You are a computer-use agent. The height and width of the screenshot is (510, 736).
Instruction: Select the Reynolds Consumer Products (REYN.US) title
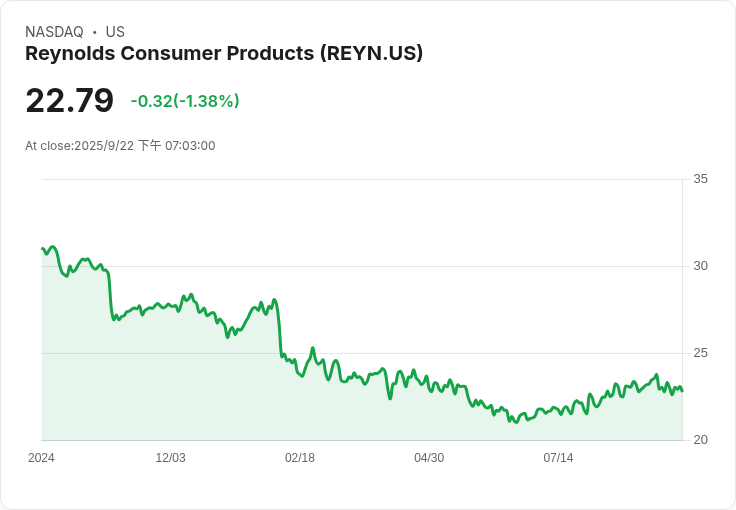pos(224,54)
